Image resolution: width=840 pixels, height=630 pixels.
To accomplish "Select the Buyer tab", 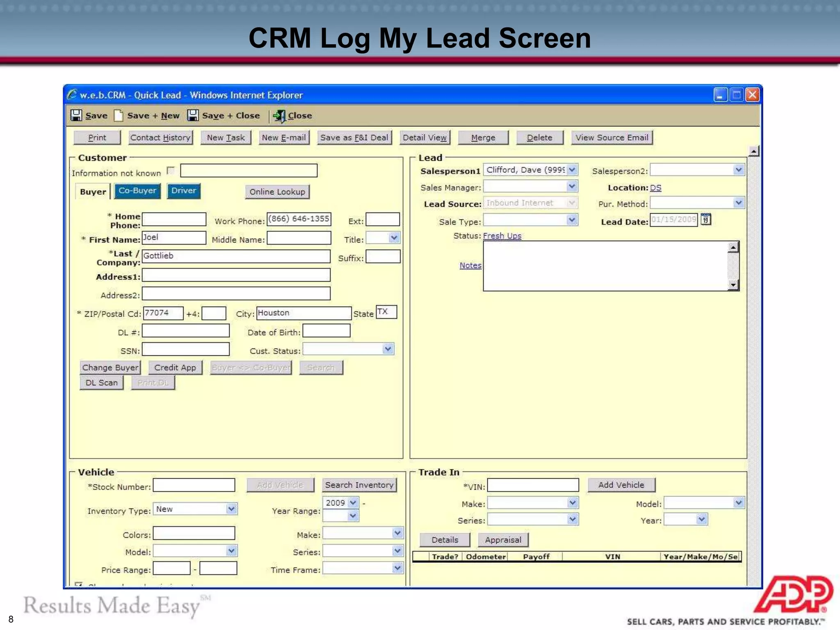I will (93, 192).
